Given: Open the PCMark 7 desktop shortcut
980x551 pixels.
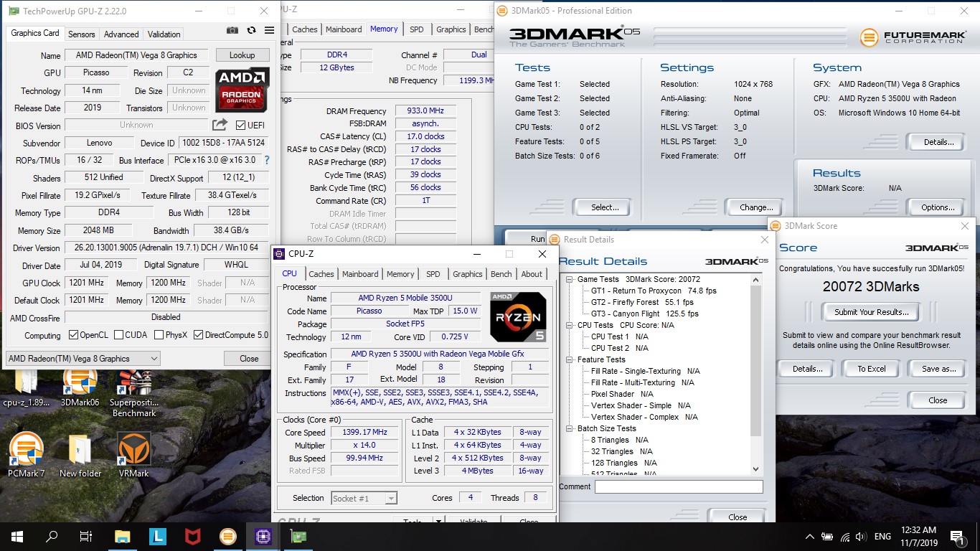Looking at the screenshot, I should (27, 455).
